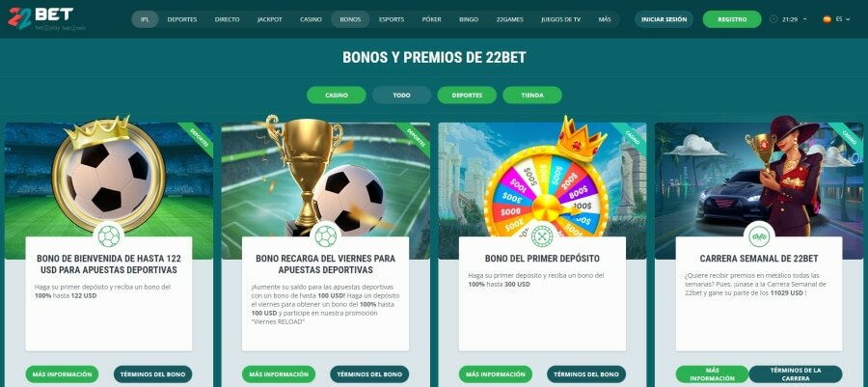868x387 pixels.
Task: Click the 22BET logo
Action: tap(41, 18)
